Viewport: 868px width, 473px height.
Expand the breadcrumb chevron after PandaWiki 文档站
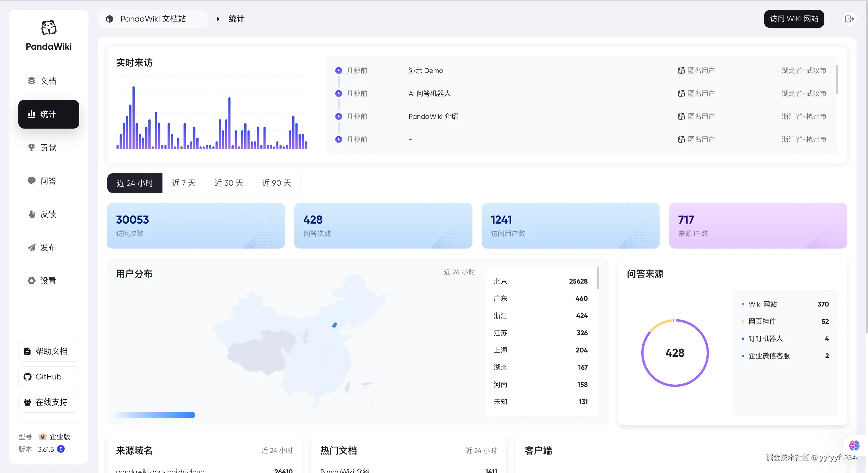coord(218,19)
